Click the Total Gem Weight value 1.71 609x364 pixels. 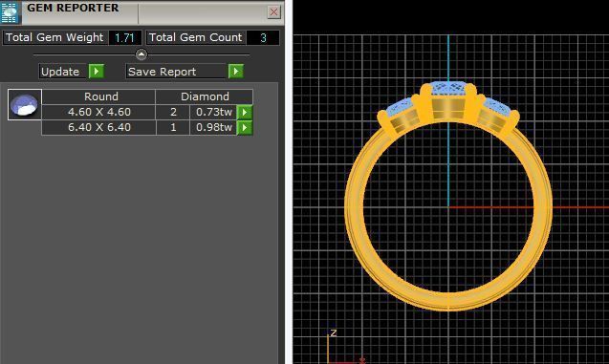tap(124, 37)
